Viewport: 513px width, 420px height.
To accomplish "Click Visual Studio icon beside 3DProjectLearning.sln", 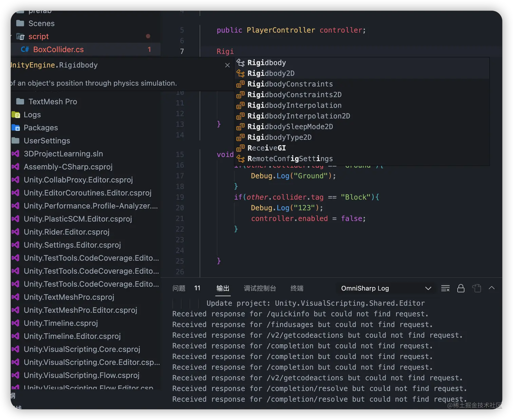I will point(15,154).
